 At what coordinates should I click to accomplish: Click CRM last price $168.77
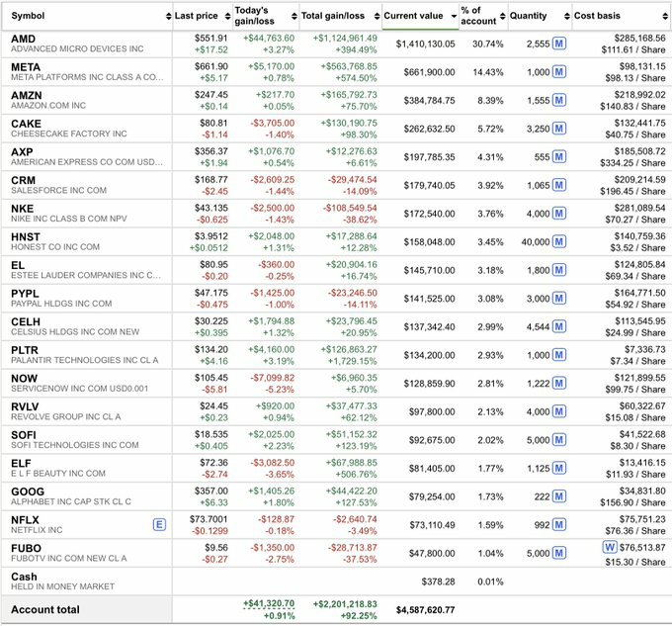[211, 180]
